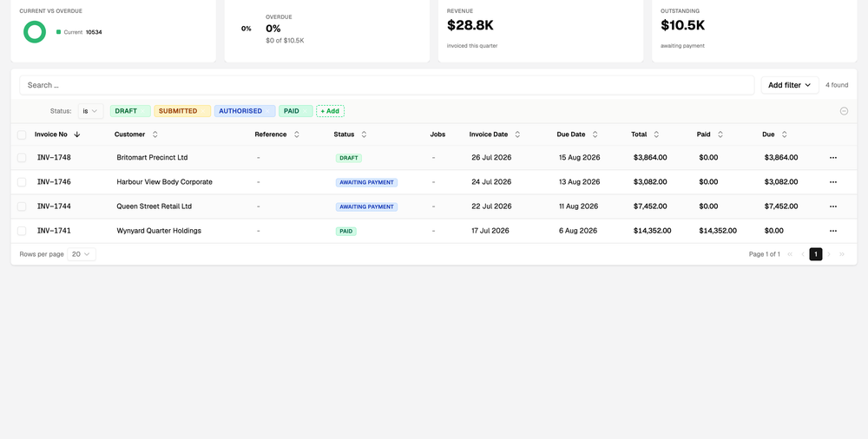The height and width of the screenshot is (439, 868).
Task: Click the Jobs column header
Action: [x=437, y=134]
